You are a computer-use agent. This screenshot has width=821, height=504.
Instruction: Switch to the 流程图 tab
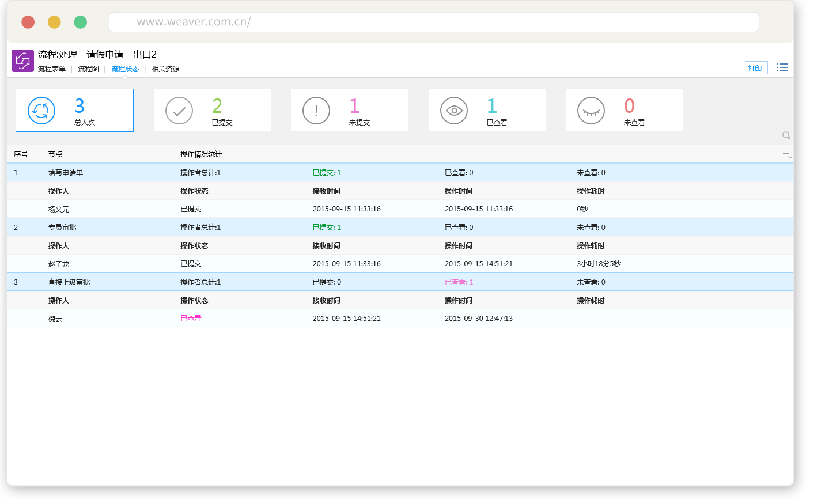coord(88,69)
